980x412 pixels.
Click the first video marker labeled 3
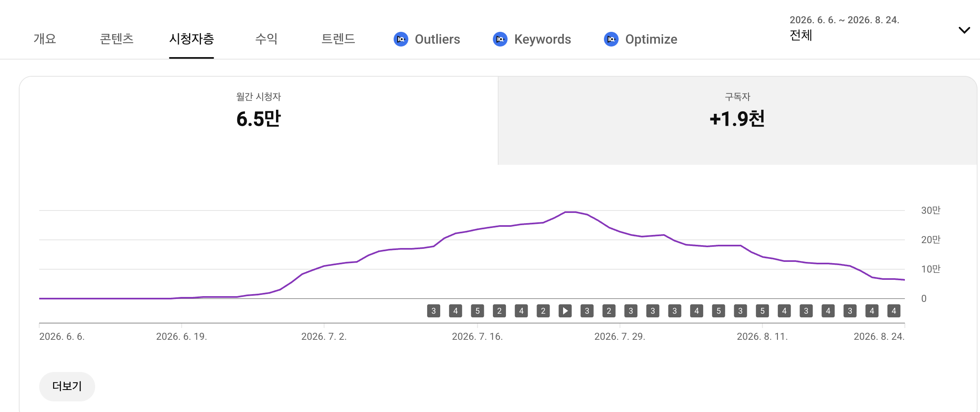point(434,311)
